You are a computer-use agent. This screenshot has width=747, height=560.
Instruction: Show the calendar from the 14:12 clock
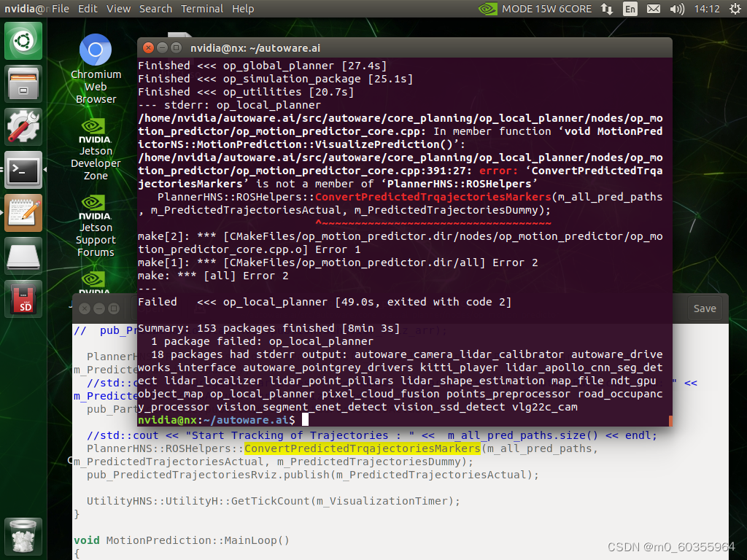coord(706,9)
